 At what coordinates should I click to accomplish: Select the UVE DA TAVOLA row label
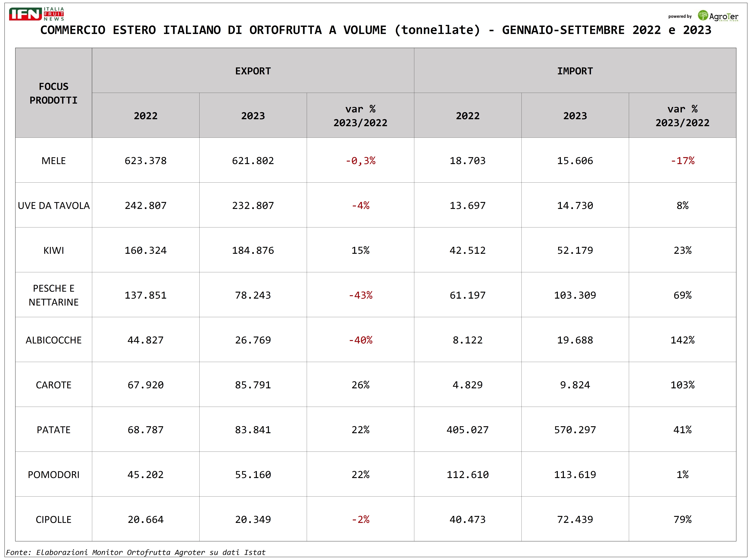[x=54, y=205]
